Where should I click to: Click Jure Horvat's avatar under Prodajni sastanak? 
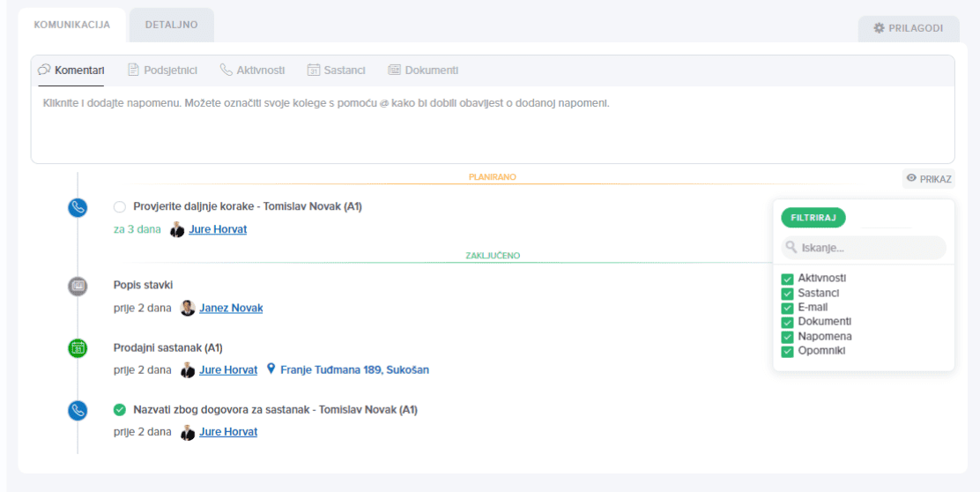click(188, 370)
